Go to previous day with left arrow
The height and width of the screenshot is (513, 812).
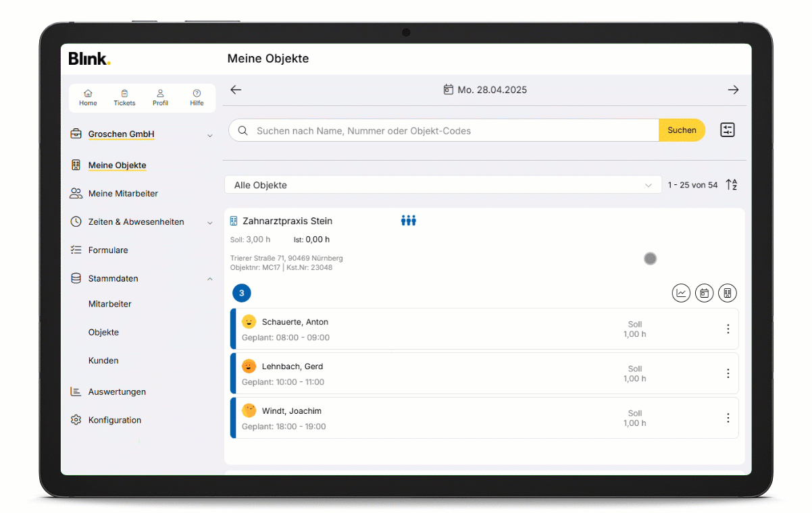[x=236, y=90]
